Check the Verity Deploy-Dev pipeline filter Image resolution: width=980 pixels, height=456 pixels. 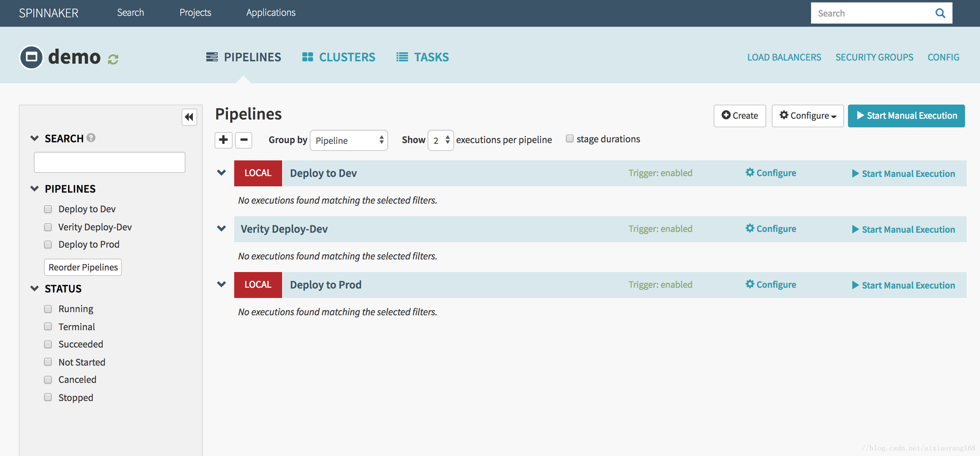tap(48, 227)
